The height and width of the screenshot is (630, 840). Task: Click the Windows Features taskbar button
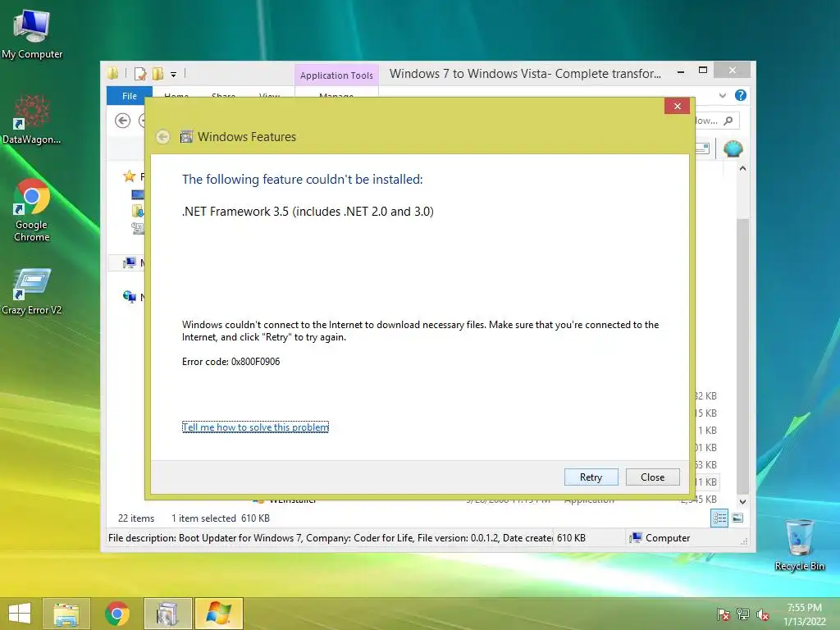click(x=167, y=614)
